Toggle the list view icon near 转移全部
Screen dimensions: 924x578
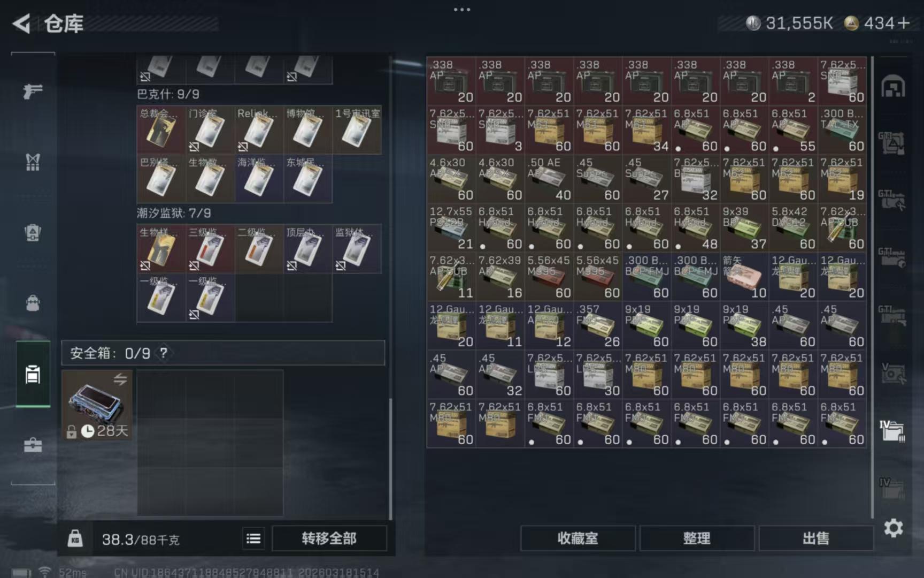click(253, 538)
